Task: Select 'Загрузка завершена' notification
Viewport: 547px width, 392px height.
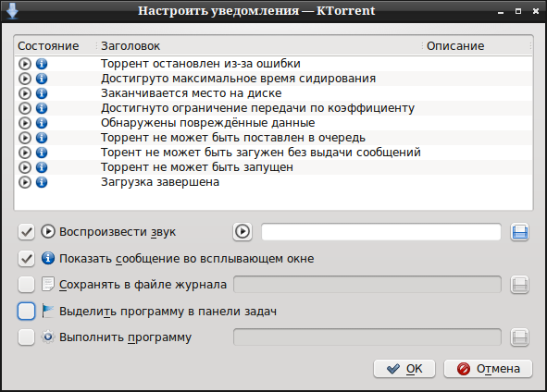Action: click(x=274, y=182)
